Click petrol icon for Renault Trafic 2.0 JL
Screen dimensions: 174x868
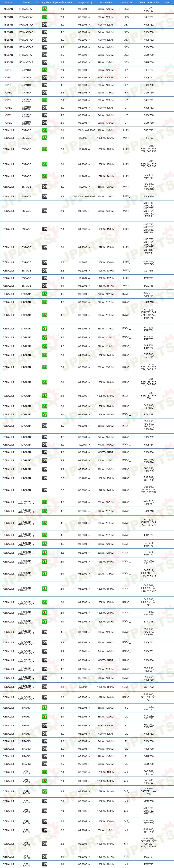[45, 717]
